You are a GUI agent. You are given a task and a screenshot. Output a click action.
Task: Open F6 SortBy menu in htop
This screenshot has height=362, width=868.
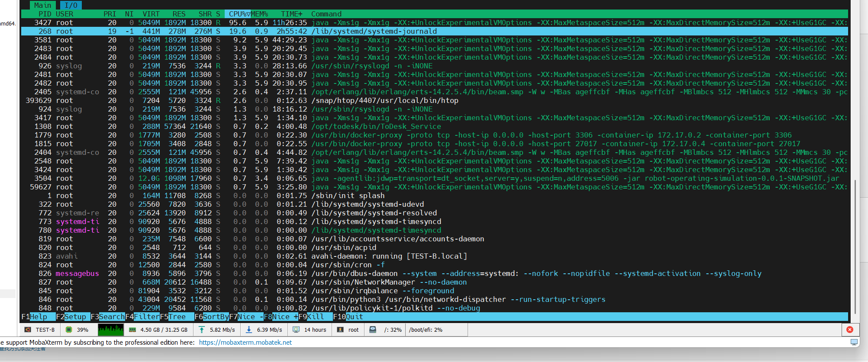(212, 317)
